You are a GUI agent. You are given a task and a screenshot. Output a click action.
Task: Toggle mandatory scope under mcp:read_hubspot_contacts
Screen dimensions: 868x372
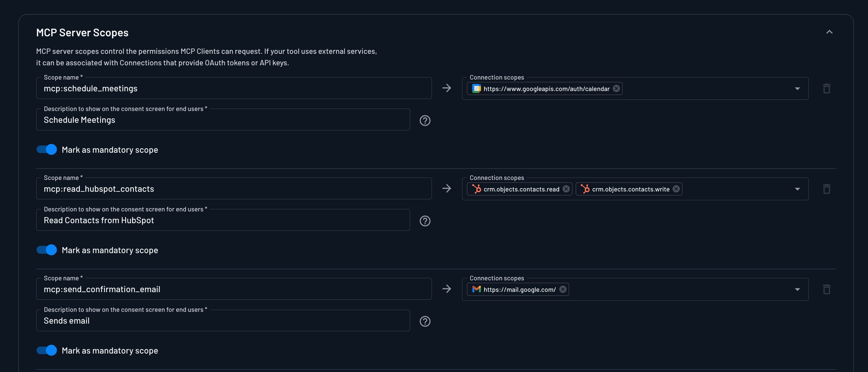pos(46,250)
